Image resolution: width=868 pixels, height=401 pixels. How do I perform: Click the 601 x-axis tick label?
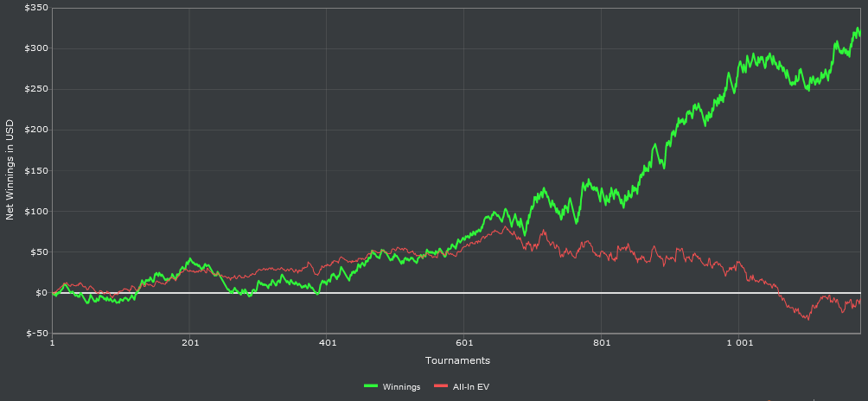[464, 343]
